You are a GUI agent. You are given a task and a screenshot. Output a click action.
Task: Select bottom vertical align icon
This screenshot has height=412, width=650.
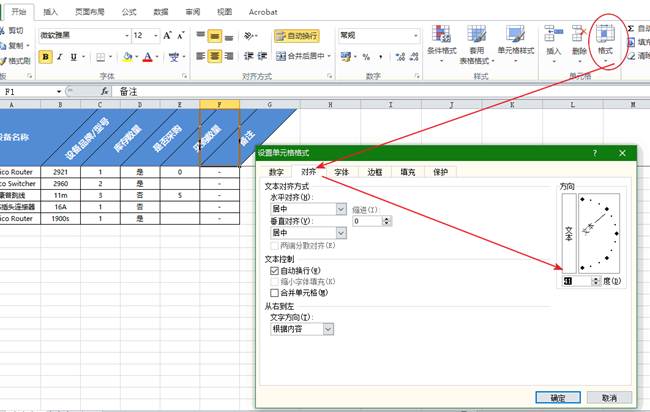tap(229, 36)
